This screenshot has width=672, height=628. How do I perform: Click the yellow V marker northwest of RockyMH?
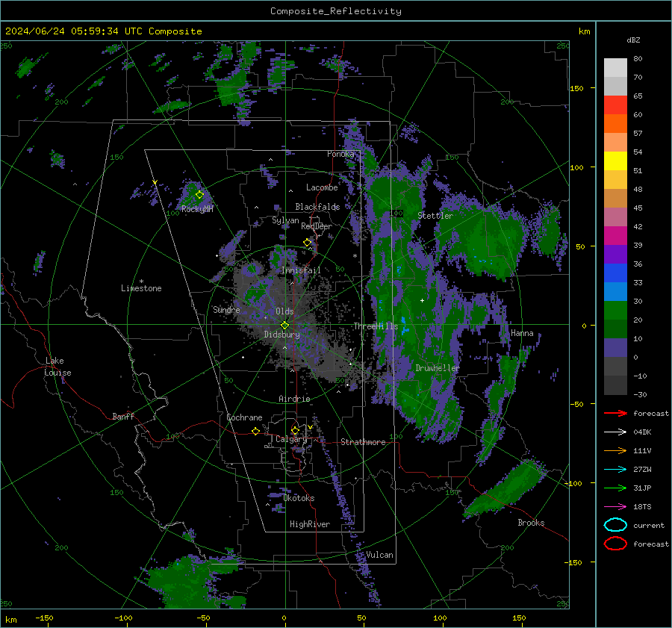tap(155, 183)
